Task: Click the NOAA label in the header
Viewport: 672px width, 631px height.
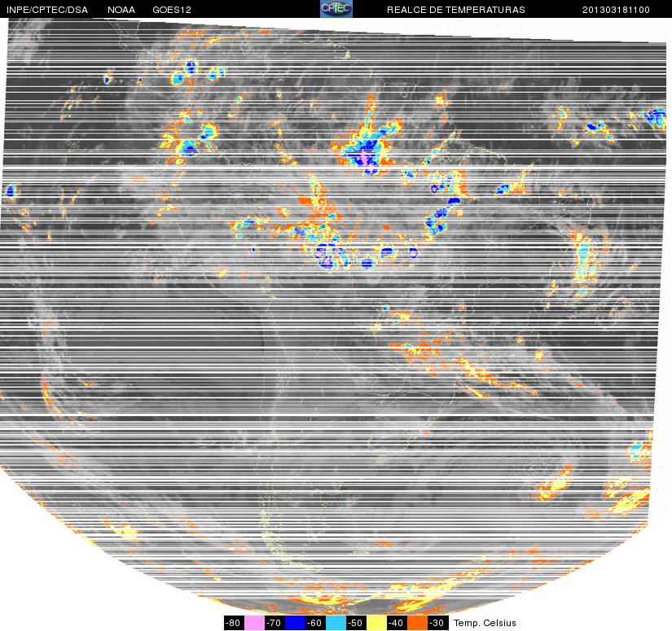Action: (121, 10)
